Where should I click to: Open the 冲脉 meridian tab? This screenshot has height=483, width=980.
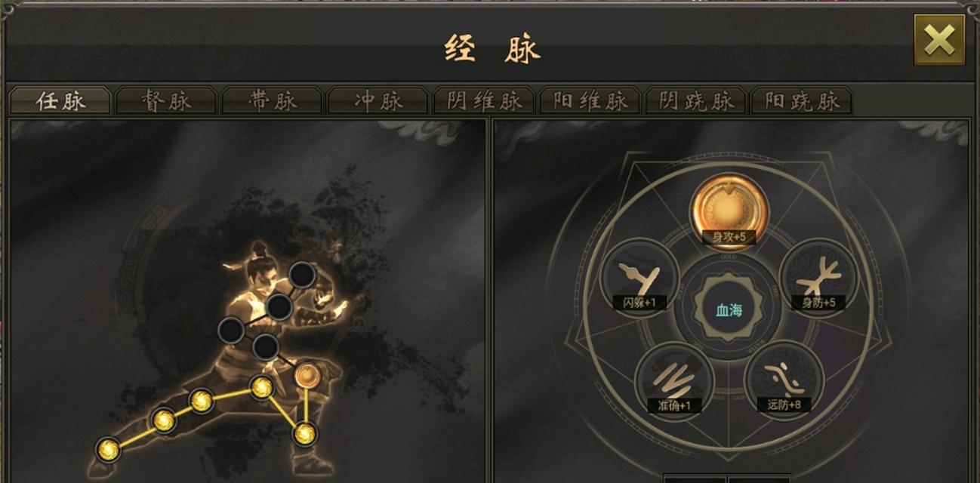tap(378, 101)
